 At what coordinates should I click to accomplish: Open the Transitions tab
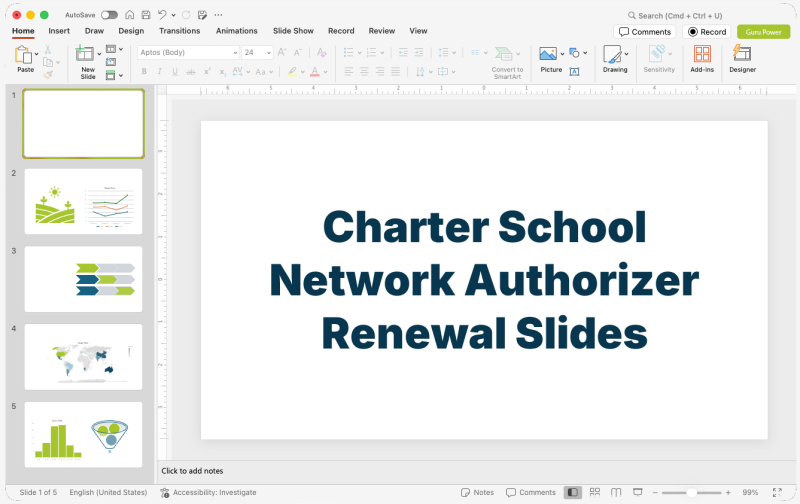(180, 31)
